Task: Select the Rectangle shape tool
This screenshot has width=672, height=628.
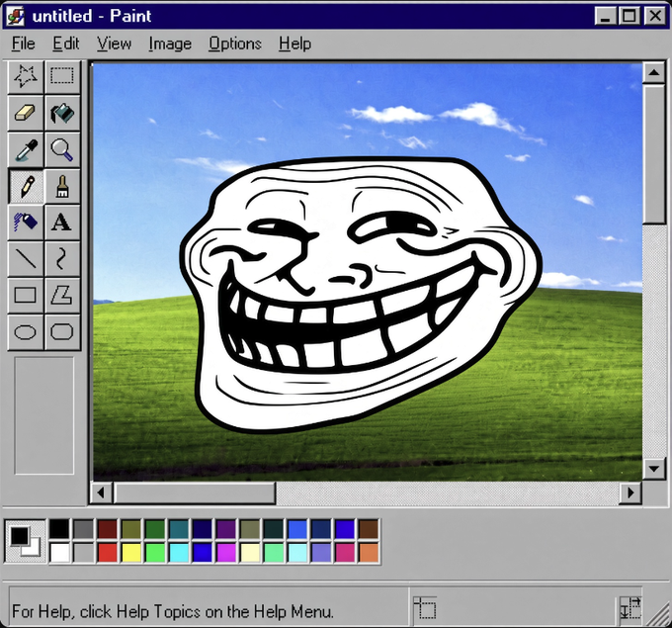Action: pos(26,295)
